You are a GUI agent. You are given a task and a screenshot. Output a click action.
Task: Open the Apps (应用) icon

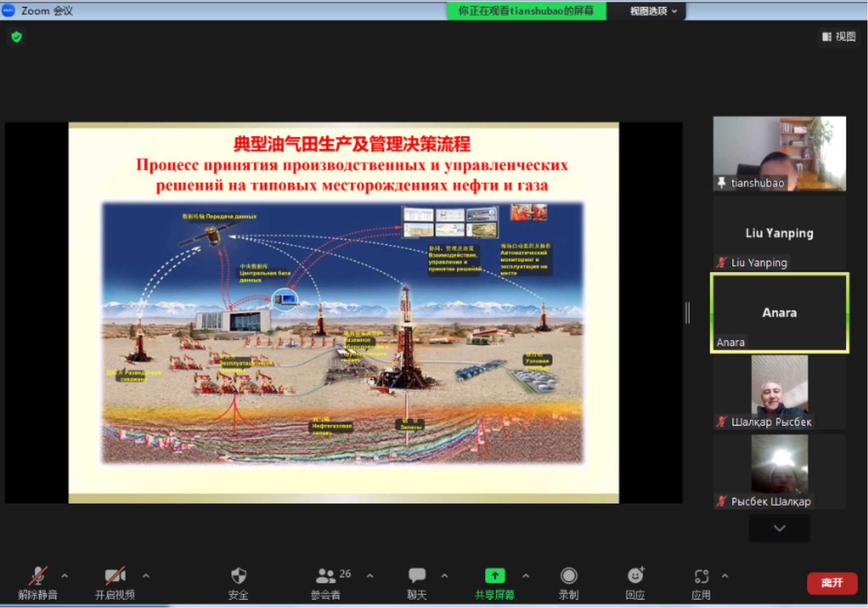click(701, 576)
